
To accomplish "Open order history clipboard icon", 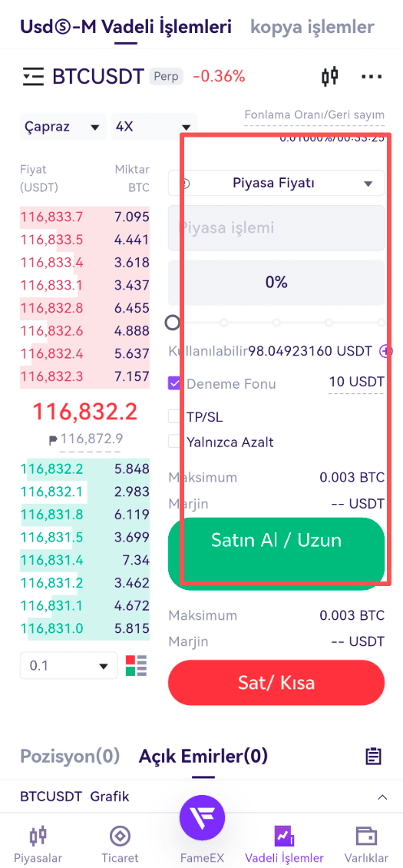I will click(x=374, y=756).
